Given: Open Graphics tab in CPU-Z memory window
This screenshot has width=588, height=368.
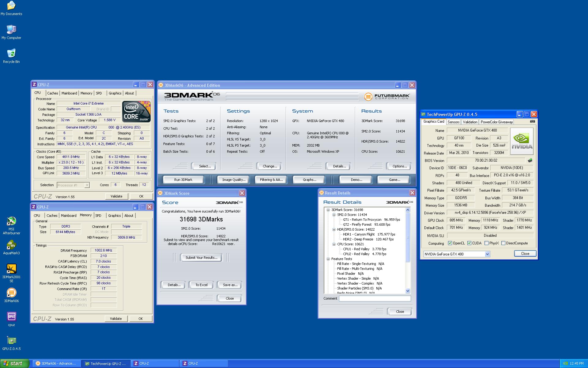Looking at the screenshot, I should [x=115, y=216].
